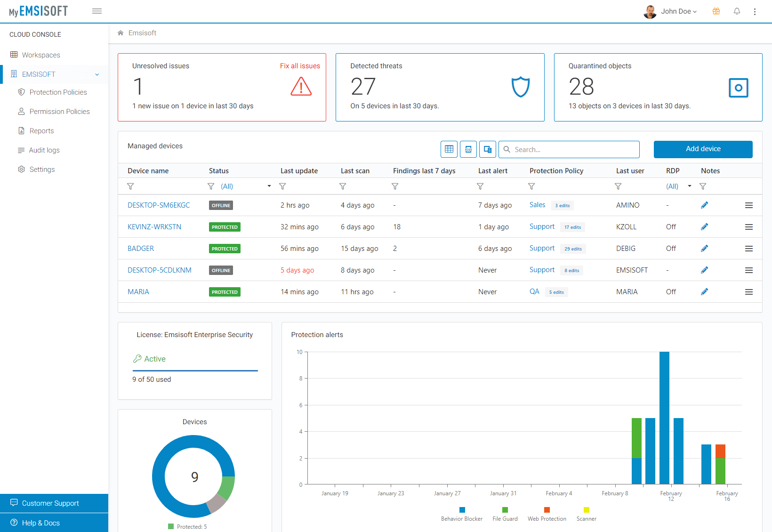Viewport: 772px width, 532px height.
Task: Edit notes for MARIA device
Action: click(x=704, y=292)
